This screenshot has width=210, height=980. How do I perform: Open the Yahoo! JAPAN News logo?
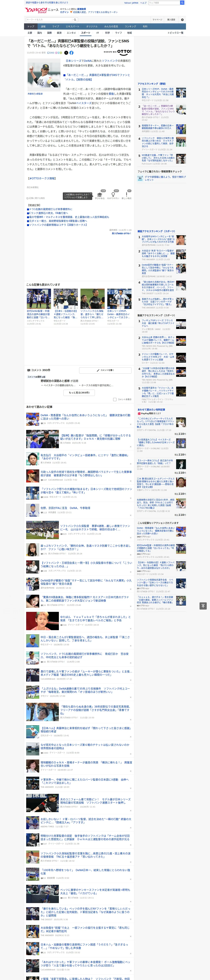click(x=42, y=10)
